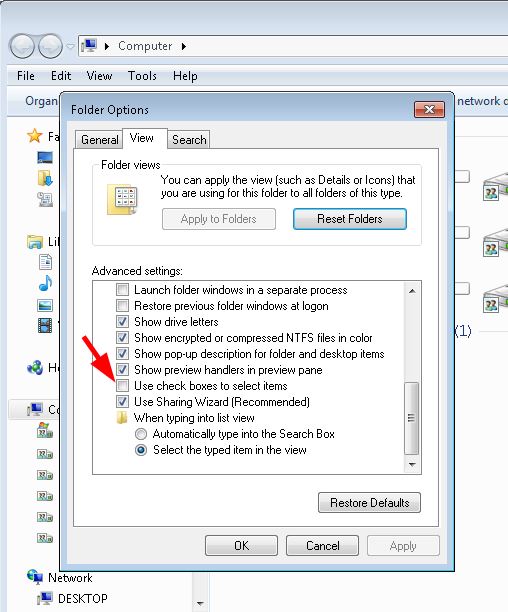Click When typing into list view folder icon
Screen dimensions: 508x612
click(x=122, y=418)
